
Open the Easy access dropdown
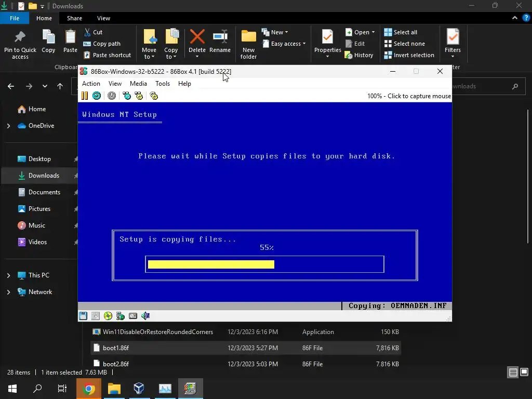click(284, 44)
